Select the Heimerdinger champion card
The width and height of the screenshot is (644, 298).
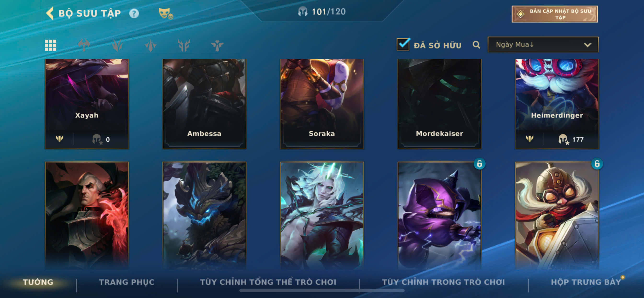pyautogui.click(x=557, y=104)
